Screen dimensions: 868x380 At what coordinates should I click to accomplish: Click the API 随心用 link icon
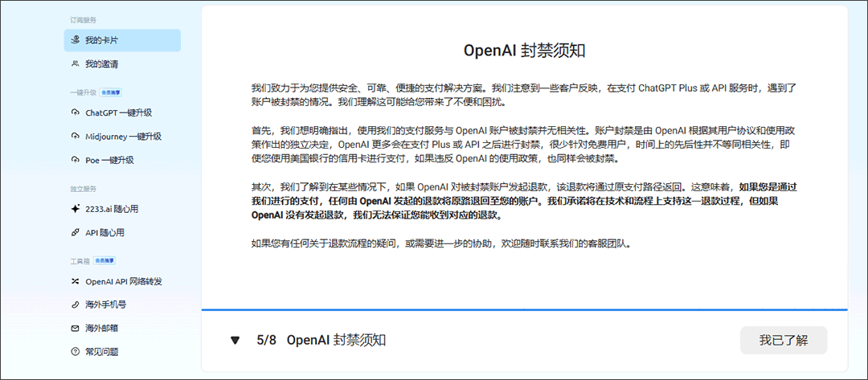point(76,233)
